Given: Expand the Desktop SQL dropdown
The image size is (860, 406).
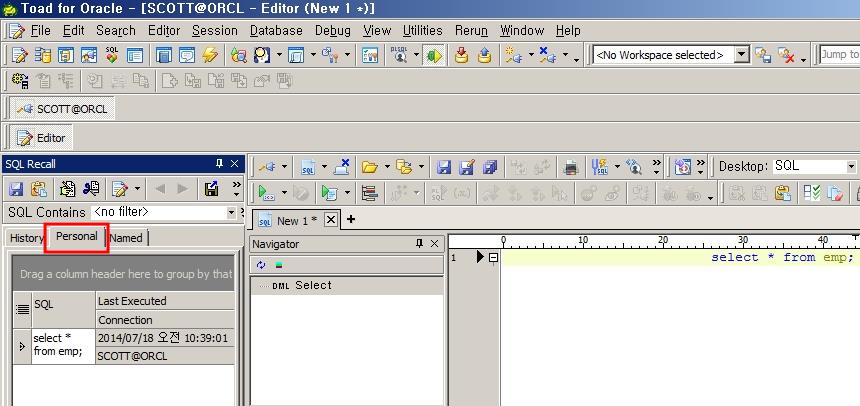Looking at the screenshot, I should (851, 167).
